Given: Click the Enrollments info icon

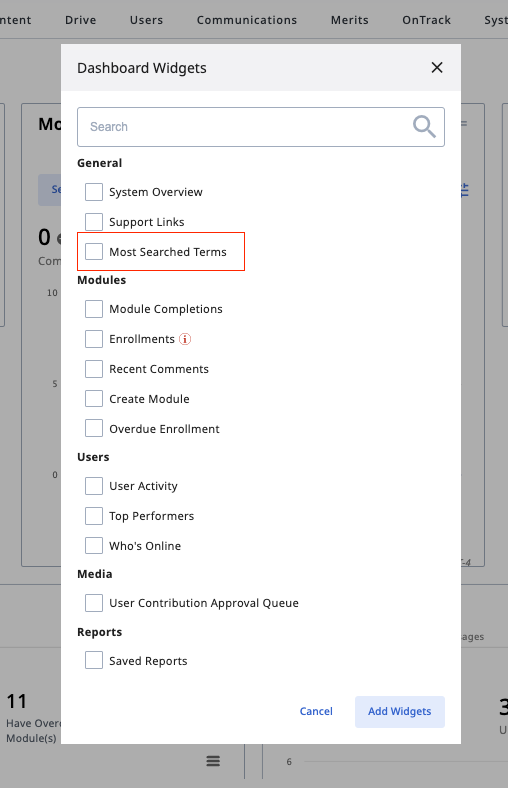Looking at the screenshot, I should click(x=185, y=339).
